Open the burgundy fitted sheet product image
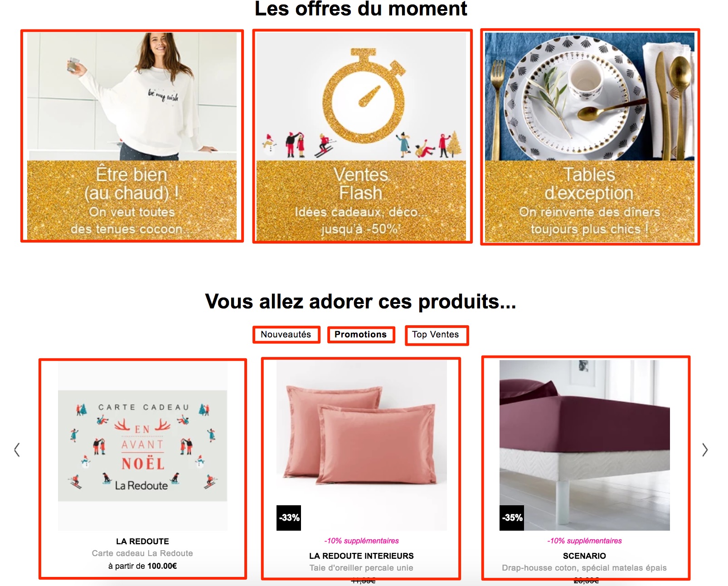 (585, 445)
